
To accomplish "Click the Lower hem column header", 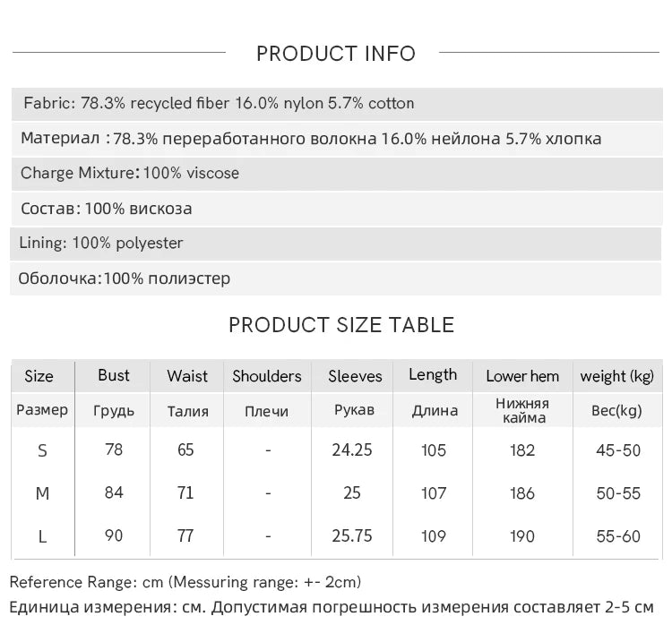I will tap(522, 376).
